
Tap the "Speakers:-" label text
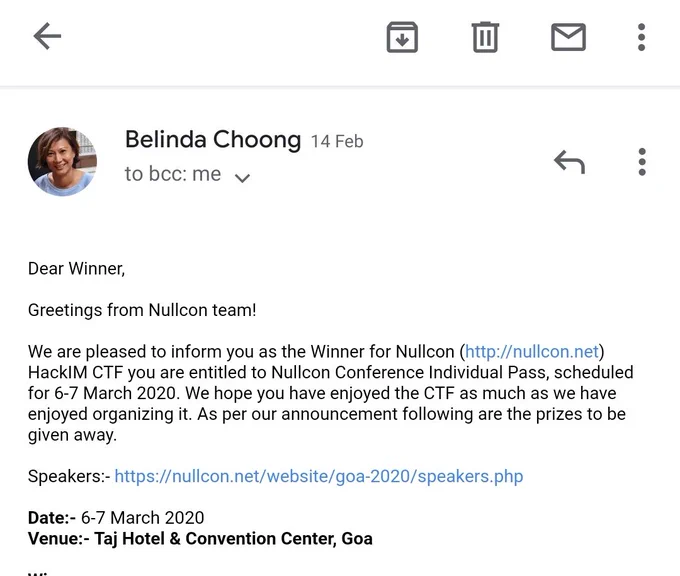click(x=69, y=476)
